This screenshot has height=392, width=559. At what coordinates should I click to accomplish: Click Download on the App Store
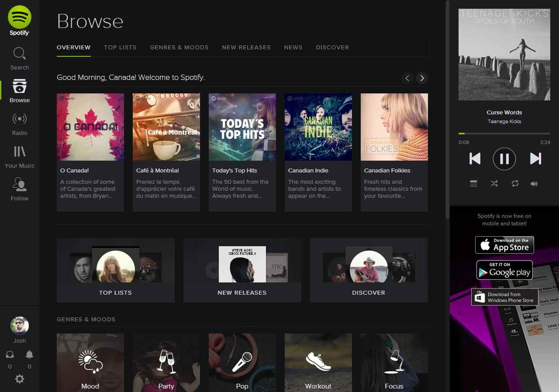click(x=504, y=244)
